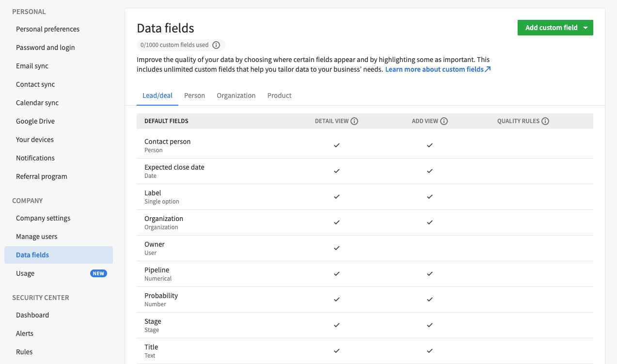Switch to the Person tab
This screenshot has width=617, height=364.
(194, 95)
